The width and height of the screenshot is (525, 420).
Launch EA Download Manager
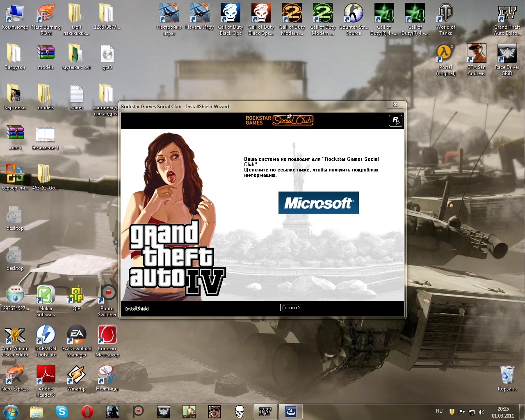(77, 340)
